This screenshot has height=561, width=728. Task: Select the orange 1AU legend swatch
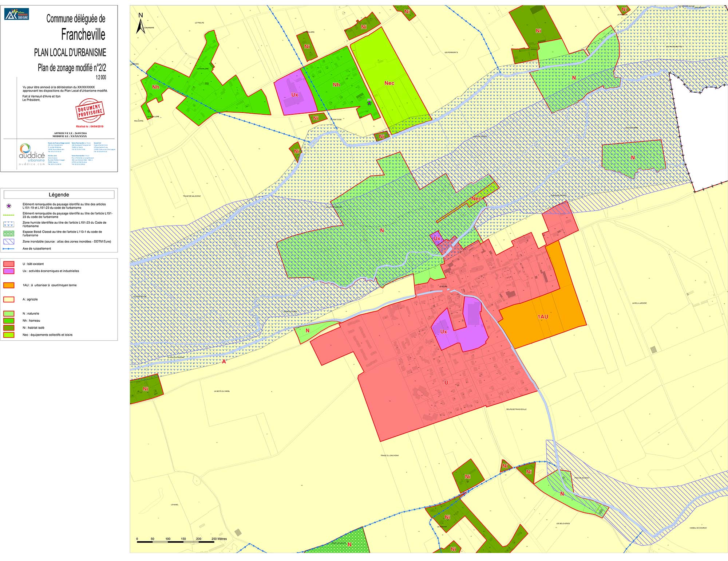click(9, 285)
